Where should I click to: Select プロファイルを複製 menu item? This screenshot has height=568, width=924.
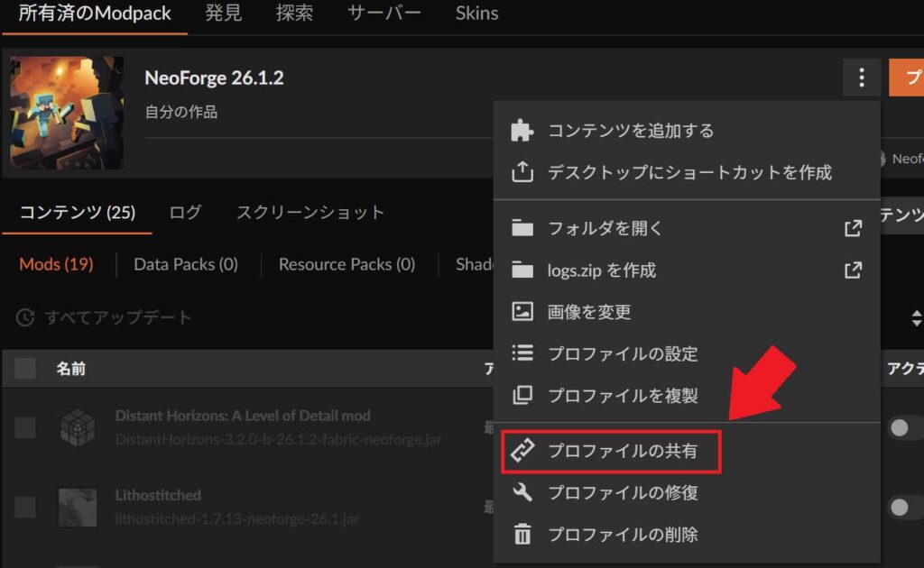687,395
